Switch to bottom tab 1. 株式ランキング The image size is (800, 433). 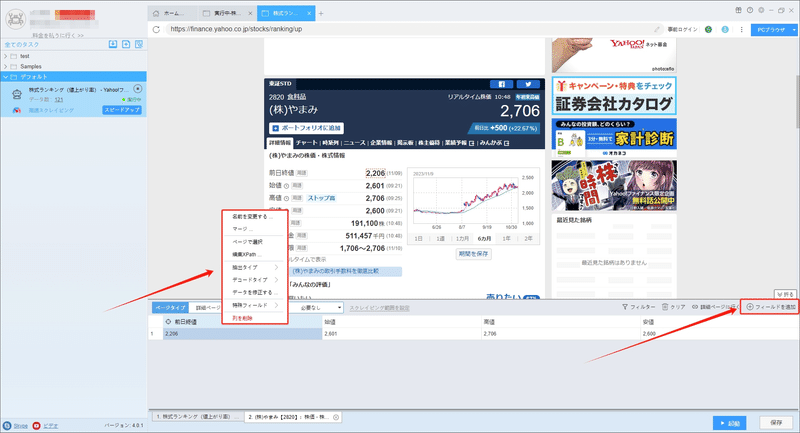tap(196, 417)
